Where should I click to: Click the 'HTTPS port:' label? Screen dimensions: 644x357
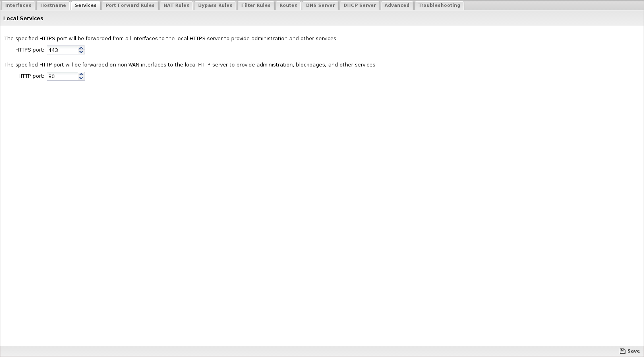[x=30, y=50]
